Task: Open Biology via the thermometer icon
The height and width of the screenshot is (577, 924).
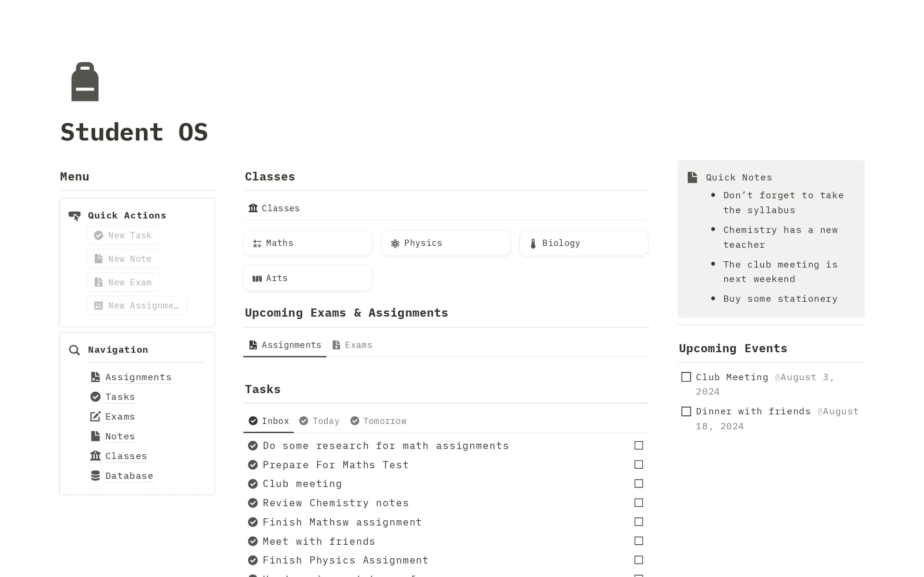Action: pyautogui.click(x=533, y=243)
